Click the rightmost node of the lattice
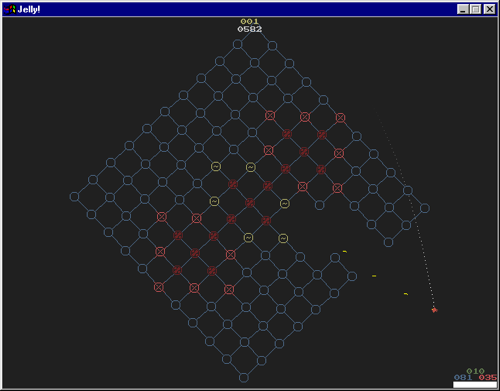Screen dimensions: 500x391 point(425,208)
